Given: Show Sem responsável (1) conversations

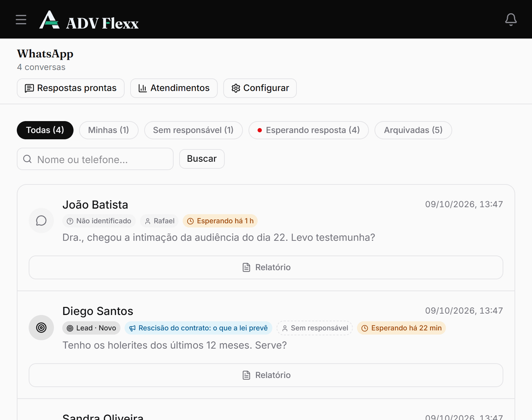Looking at the screenshot, I should [194, 130].
